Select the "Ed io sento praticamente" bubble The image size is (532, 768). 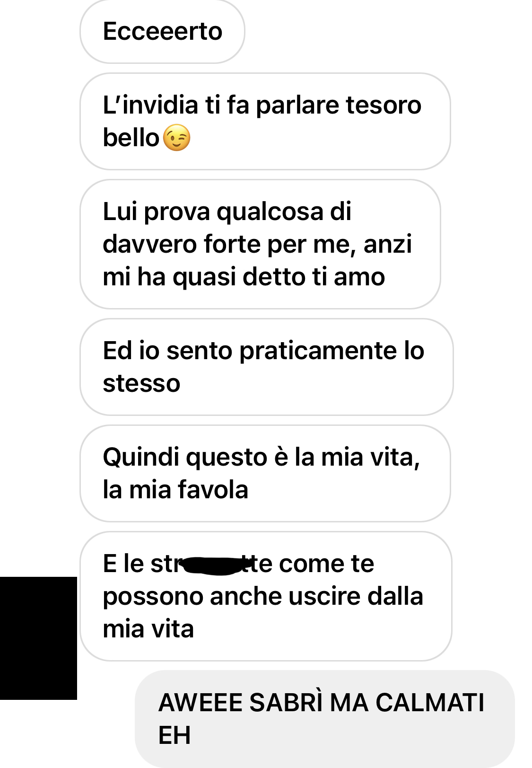(266, 367)
